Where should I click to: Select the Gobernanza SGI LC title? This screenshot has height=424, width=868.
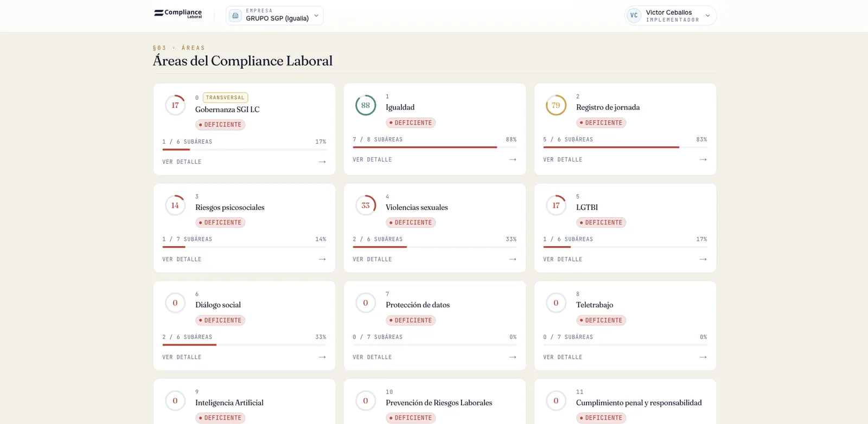pos(227,110)
